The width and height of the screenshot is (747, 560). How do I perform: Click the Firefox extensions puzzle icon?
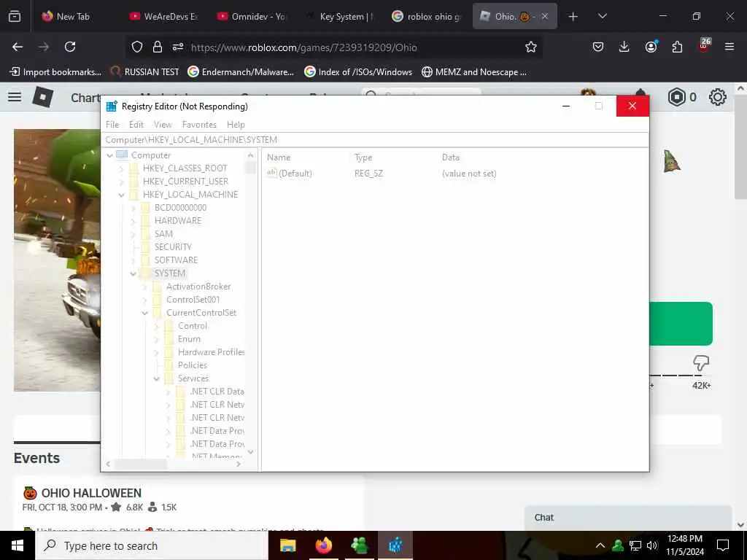click(x=677, y=47)
